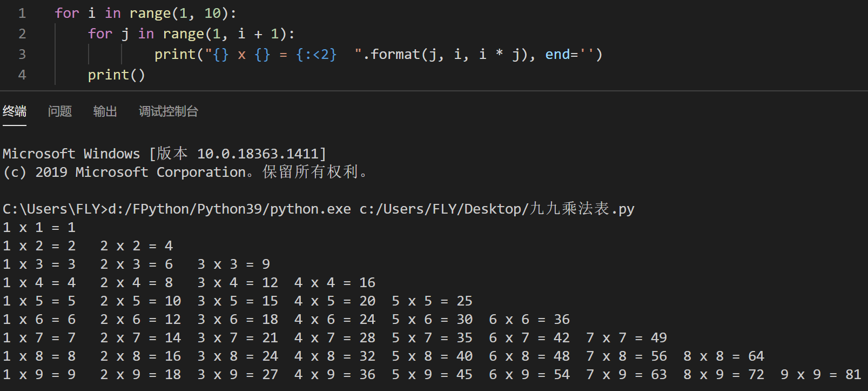This screenshot has width=868, height=391.
Task: Open the 问题 panel tab
Action: click(60, 111)
